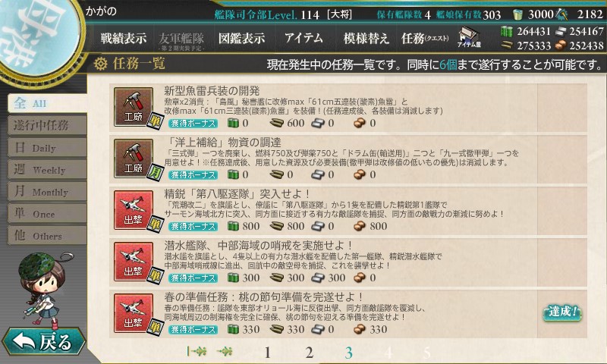This screenshot has height=364, width=607.
Task: Go to previous page arrow icon
Action: [225, 351]
